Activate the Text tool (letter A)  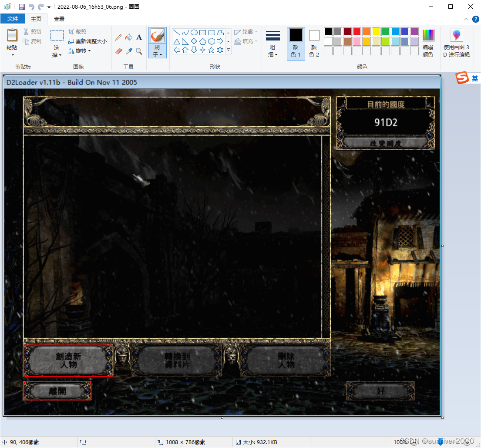point(139,37)
